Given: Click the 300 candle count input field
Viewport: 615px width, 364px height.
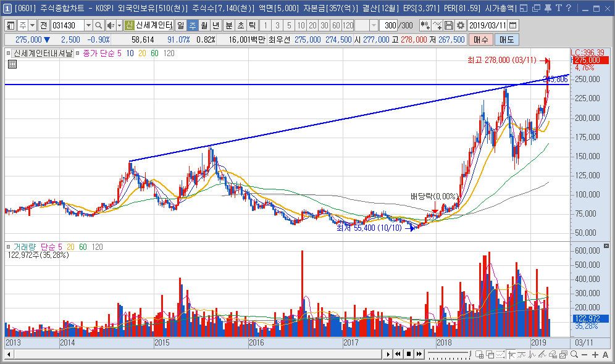Looking at the screenshot, I should [x=388, y=25].
